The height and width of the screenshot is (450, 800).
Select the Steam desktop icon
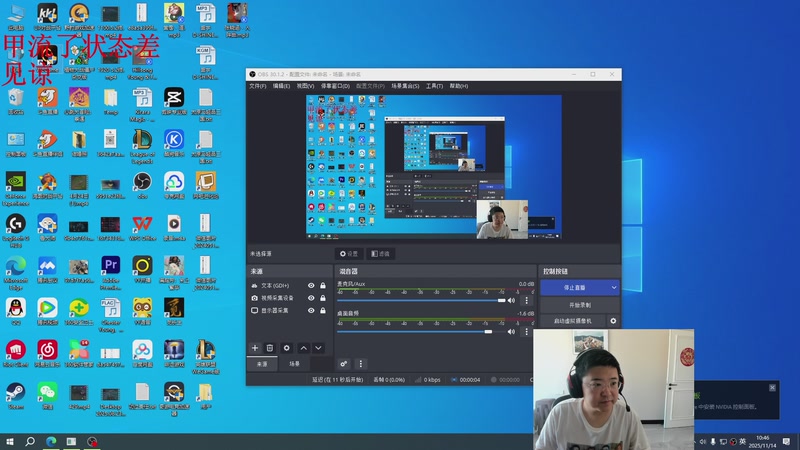tap(15, 396)
